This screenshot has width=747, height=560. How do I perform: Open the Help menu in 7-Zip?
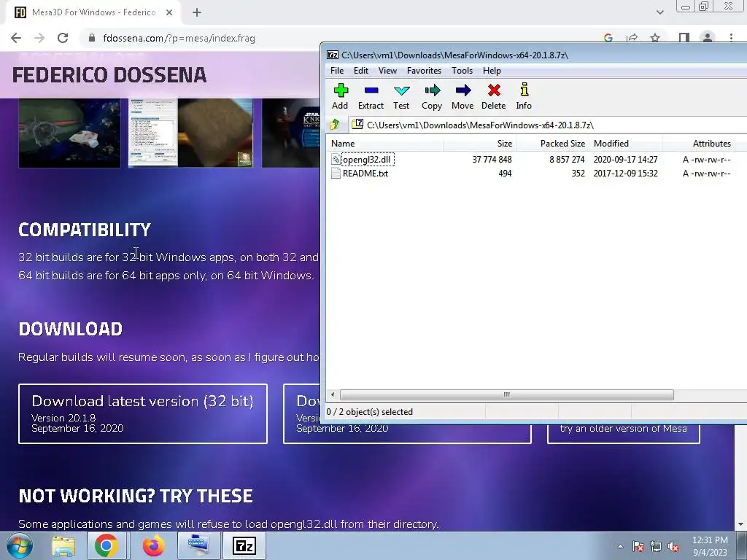pyautogui.click(x=492, y=71)
